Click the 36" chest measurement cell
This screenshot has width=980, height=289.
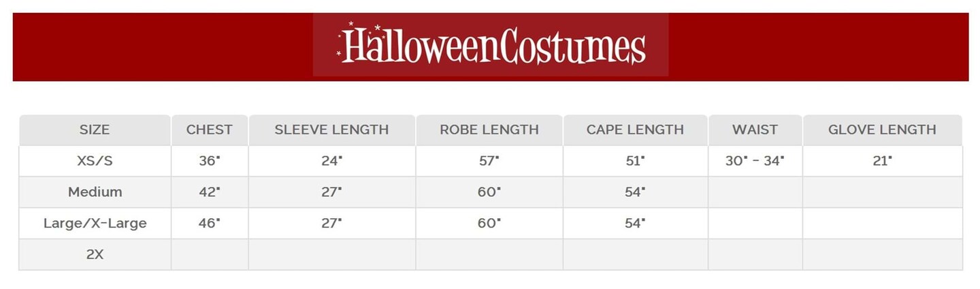click(210, 162)
